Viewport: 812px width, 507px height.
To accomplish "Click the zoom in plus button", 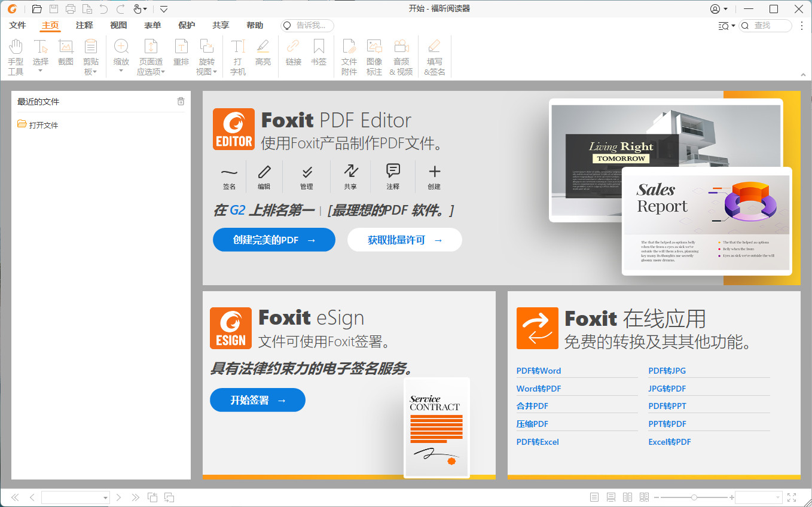I will pyautogui.click(x=732, y=497).
